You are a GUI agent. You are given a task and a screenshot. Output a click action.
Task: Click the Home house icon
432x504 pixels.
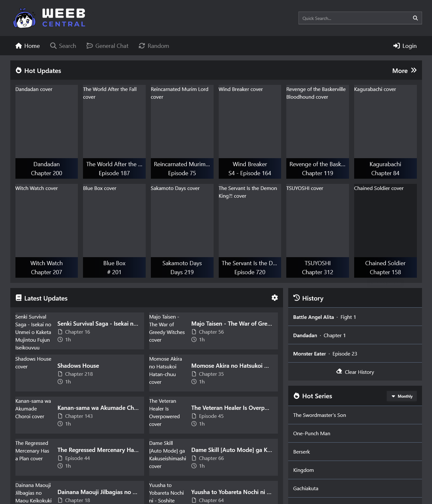19,46
